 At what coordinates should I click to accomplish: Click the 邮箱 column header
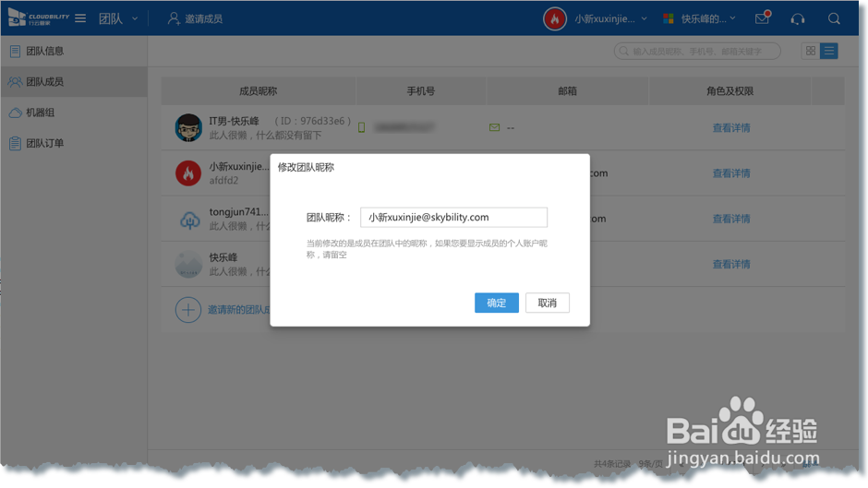tap(567, 91)
